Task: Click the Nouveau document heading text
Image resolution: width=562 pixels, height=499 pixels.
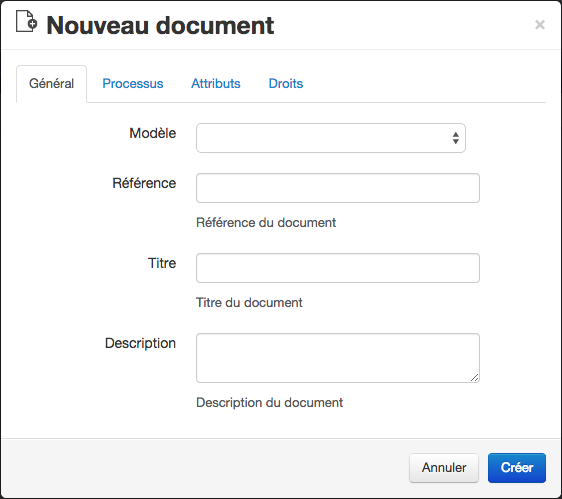Action: coord(160,25)
